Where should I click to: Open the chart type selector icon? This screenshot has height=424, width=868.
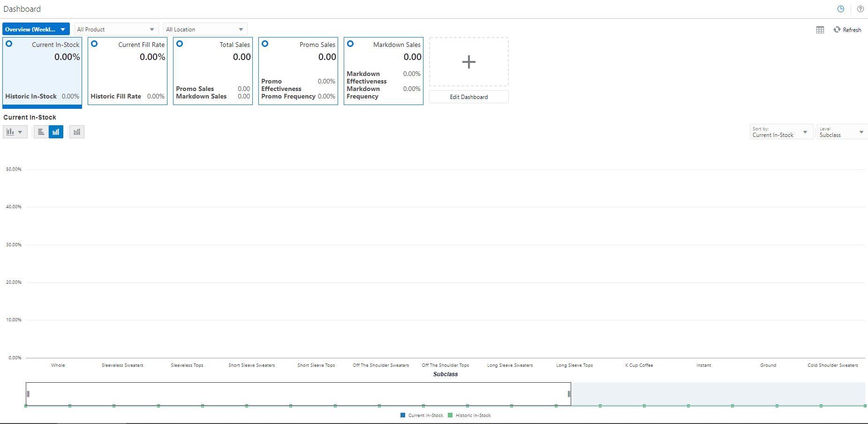tap(15, 132)
